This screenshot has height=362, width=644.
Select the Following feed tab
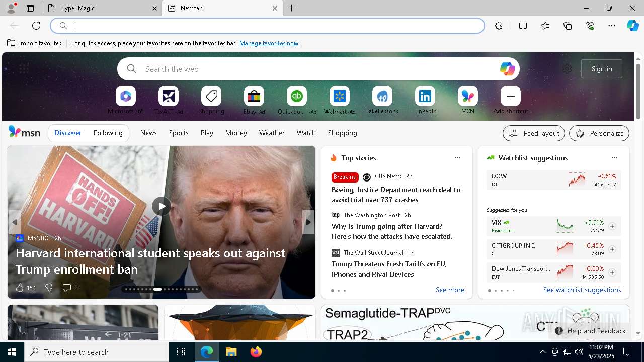[108, 133]
